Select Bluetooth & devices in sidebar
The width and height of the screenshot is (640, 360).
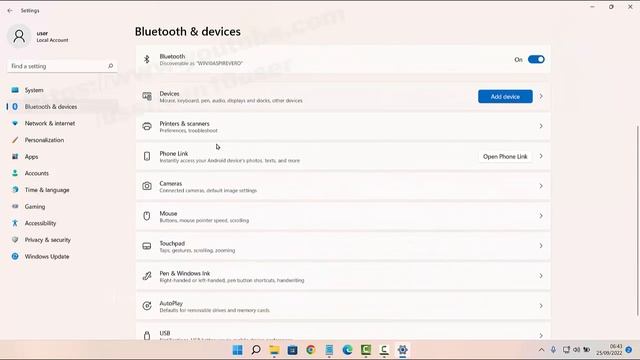(x=61, y=107)
